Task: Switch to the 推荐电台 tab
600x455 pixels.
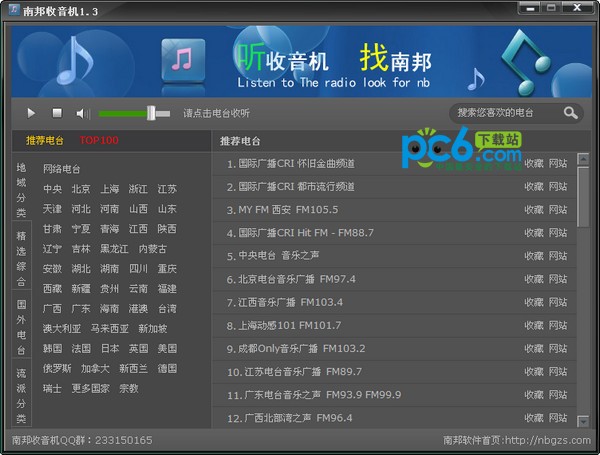Action: point(45,140)
